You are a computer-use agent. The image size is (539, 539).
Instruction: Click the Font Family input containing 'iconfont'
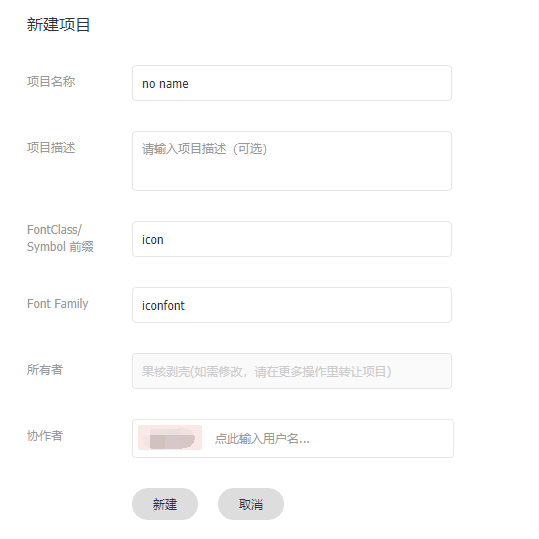[x=292, y=305]
